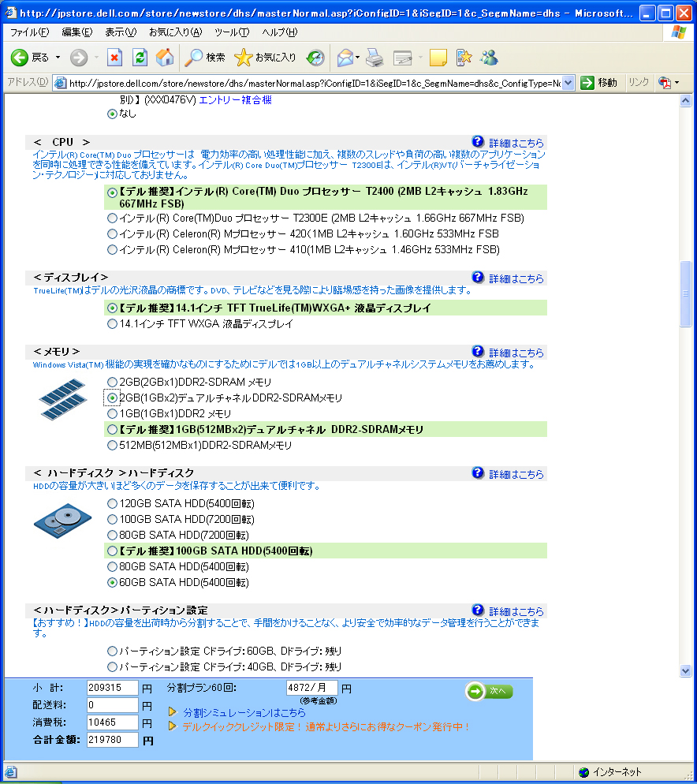Image resolution: width=697 pixels, height=784 pixels.
Task: Open Search (検索) magnifier icon
Action: (193, 58)
